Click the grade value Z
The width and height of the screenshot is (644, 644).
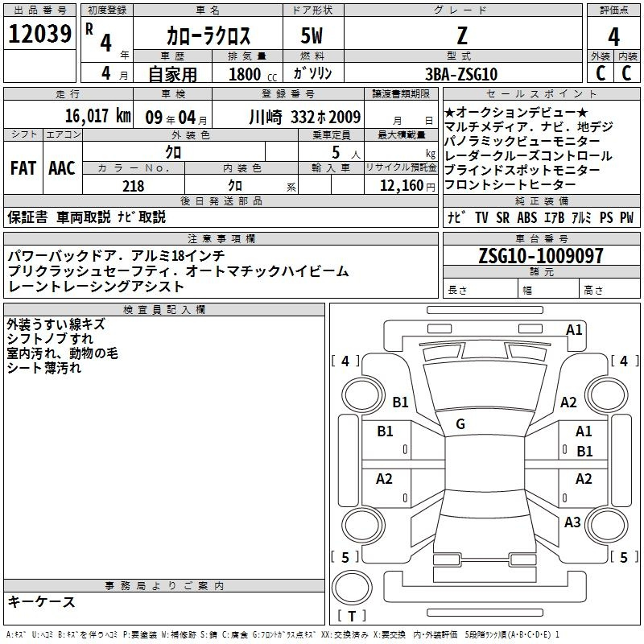pos(462,35)
